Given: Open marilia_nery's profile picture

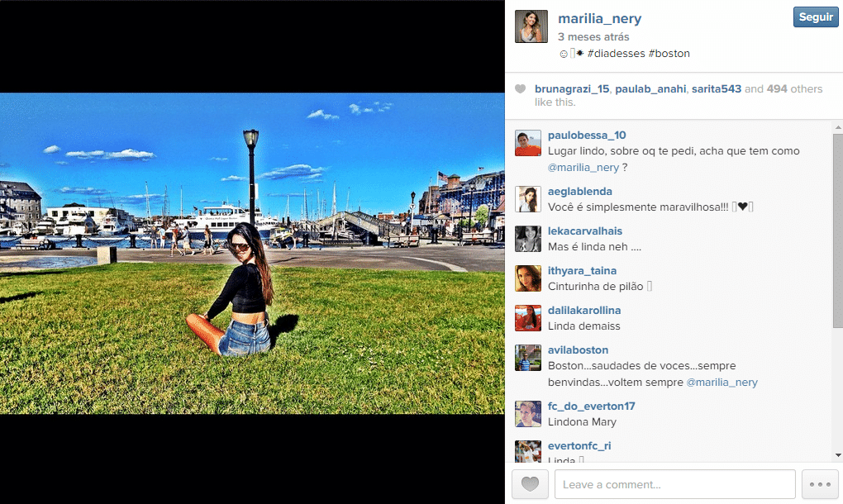Looking at the screenshot, I should pyautogui.click(x=531, y=26).
